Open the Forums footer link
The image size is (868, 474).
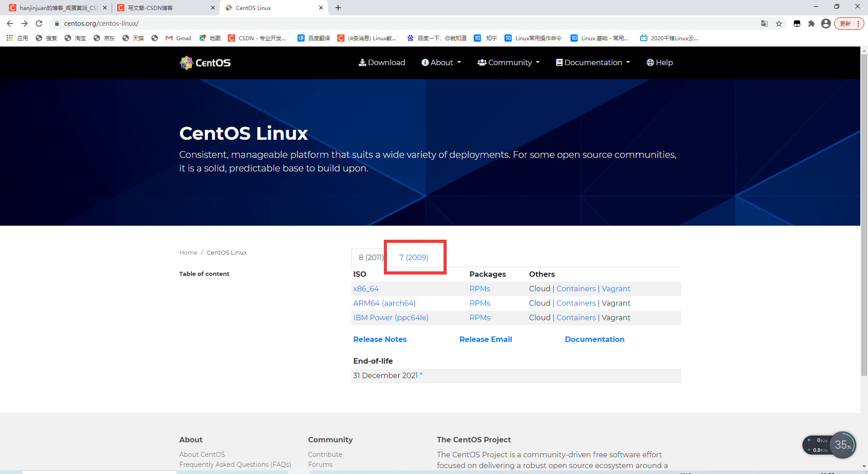point(320,465)
